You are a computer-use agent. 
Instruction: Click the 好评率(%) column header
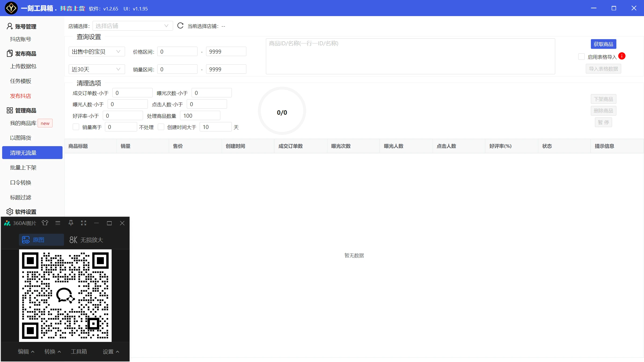[511, 146]
